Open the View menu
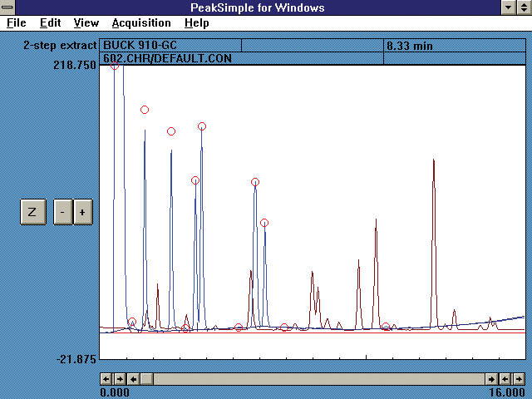This screenshot has height=399, width=532. 86,23
